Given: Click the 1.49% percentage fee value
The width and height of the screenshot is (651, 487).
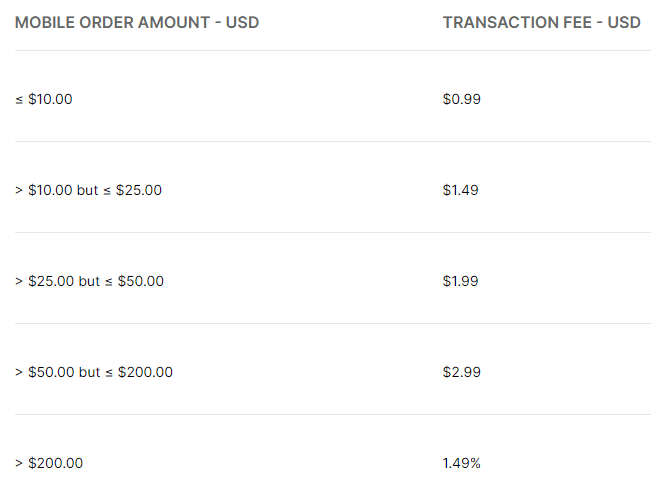Looking at the screenshot, I should coord(461,463).
